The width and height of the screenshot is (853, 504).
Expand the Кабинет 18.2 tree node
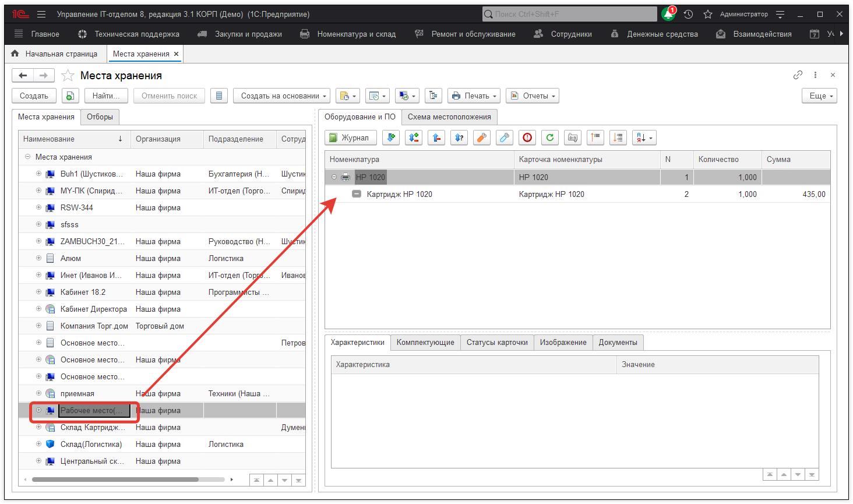[39, 292]
